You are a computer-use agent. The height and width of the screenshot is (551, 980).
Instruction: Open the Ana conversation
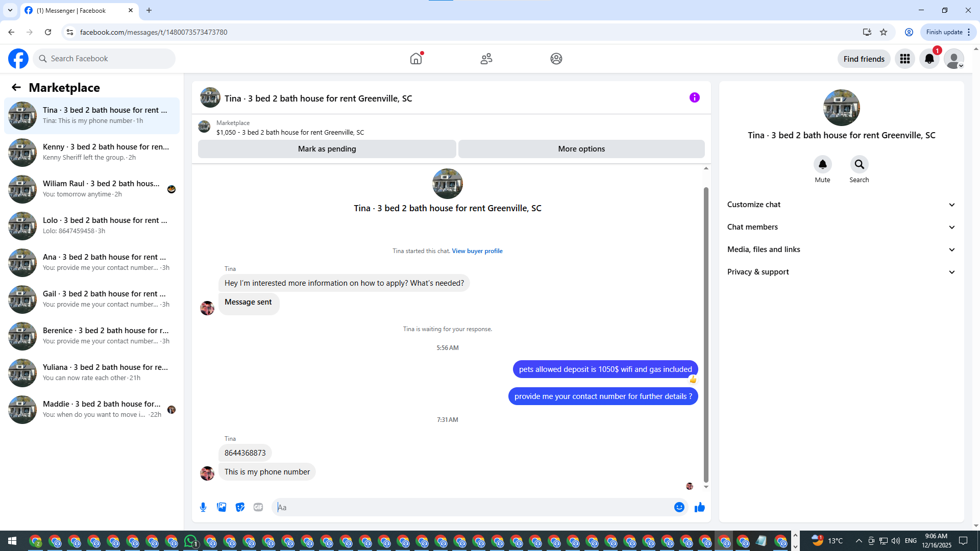tap(92, 263)
